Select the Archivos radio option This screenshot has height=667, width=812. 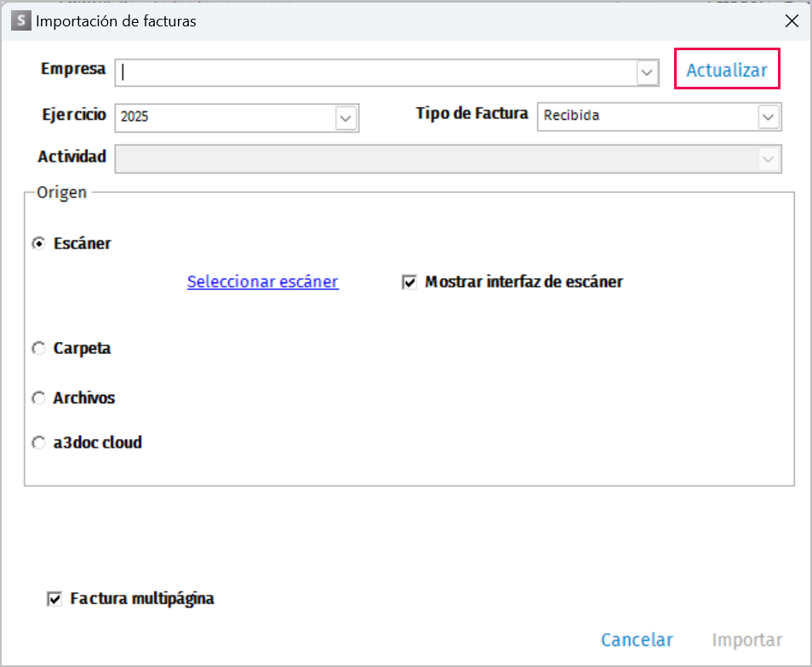point(38,398)
